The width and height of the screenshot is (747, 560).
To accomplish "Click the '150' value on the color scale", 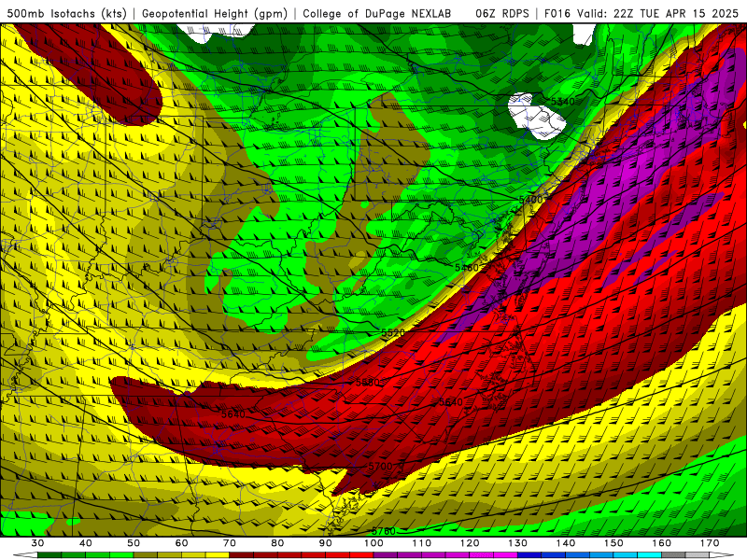I will [x=613, y=543].
